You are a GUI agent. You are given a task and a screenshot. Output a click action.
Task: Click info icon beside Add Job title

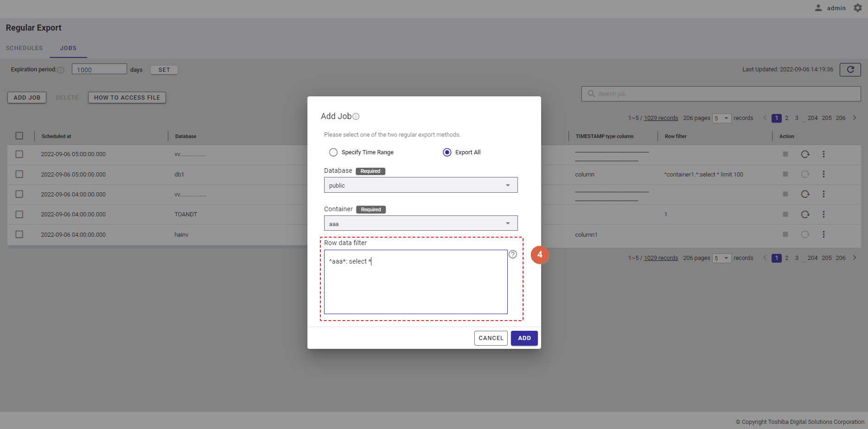coord(356,117)
